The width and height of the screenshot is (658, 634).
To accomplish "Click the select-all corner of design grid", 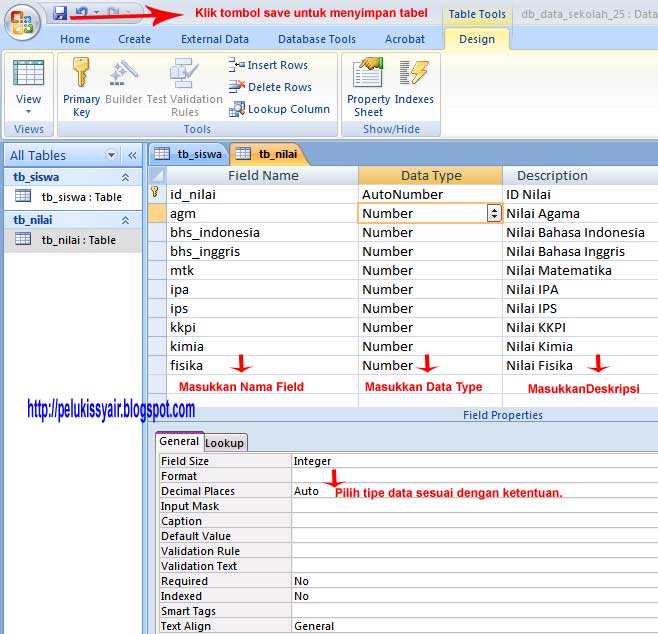I will click(157, 175).
